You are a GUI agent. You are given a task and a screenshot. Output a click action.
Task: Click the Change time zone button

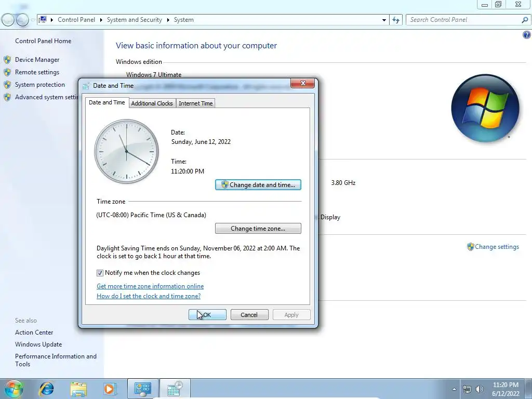coord(258,229)
